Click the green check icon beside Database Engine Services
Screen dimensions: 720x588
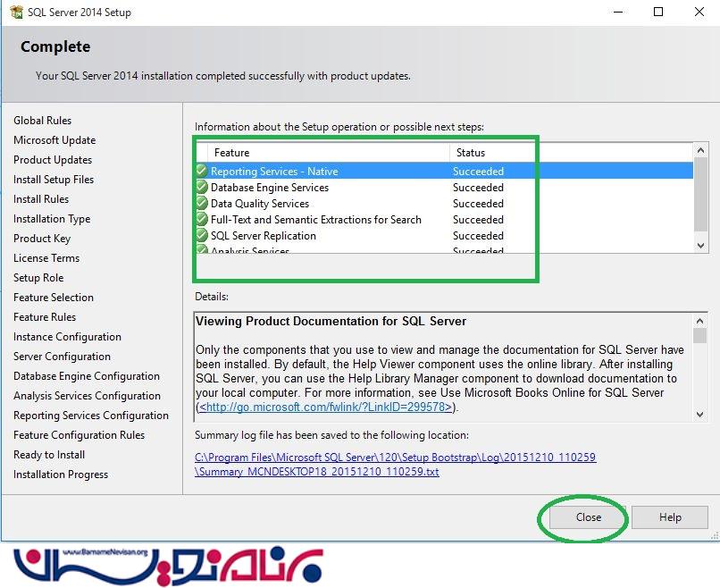point(202,187)
